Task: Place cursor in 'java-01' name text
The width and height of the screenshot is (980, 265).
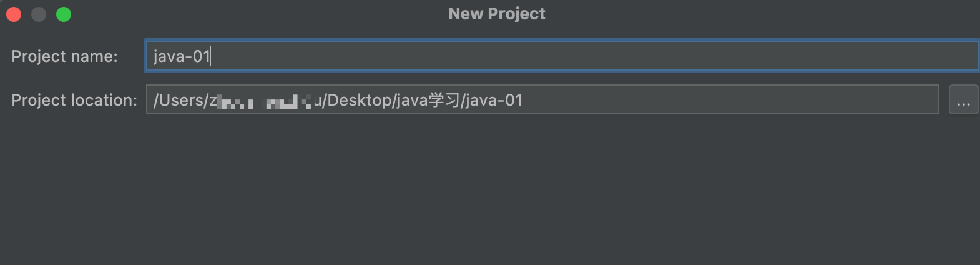Action: coord(182,56)
